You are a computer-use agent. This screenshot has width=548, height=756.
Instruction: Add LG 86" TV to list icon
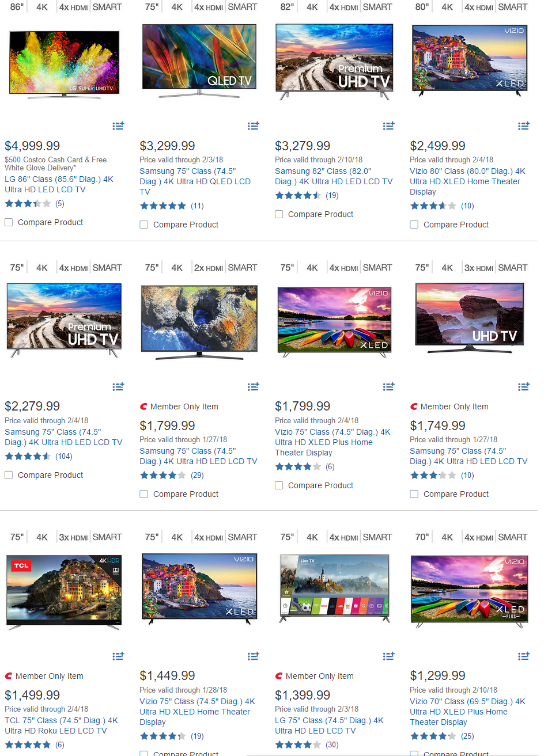point(118,126)
